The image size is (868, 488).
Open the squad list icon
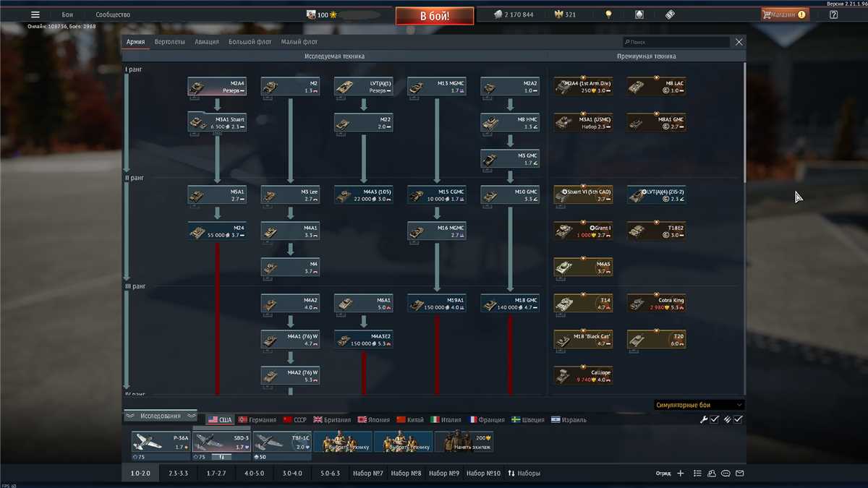click(697, 474)
